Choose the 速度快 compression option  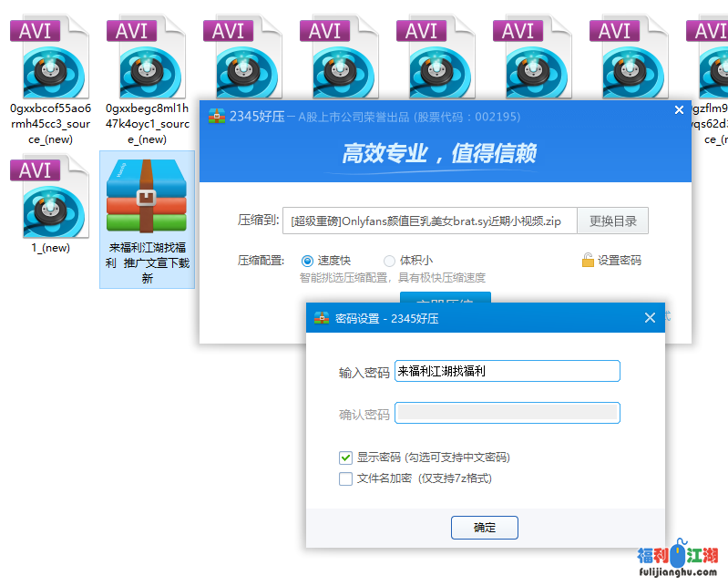click(307, 261)
